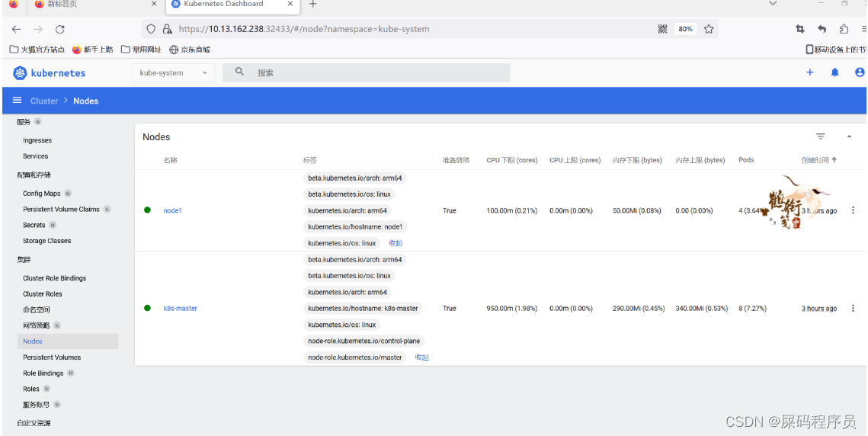
Task: Open the kube-system namespace dropdown
Action: click(173, 72)
